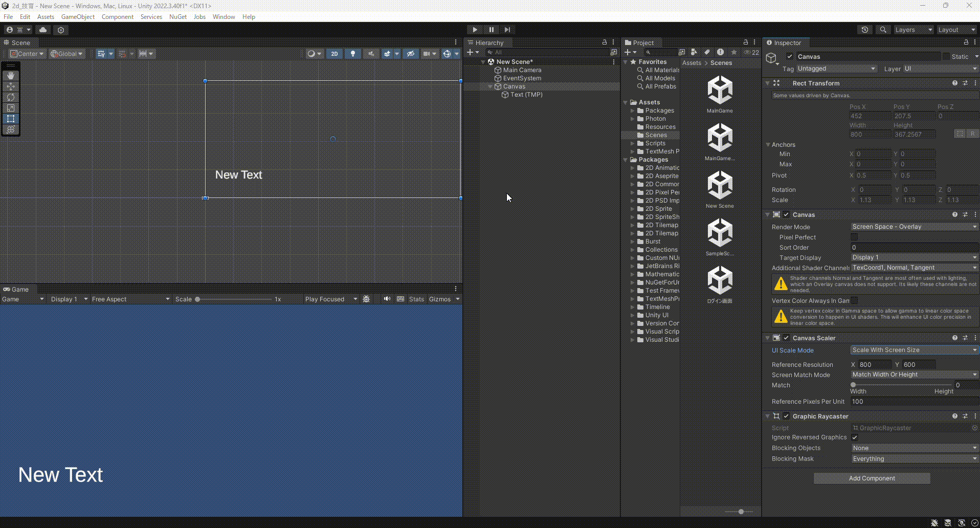Select the Rect Transform tool in the toolbar

coord(10,118)
